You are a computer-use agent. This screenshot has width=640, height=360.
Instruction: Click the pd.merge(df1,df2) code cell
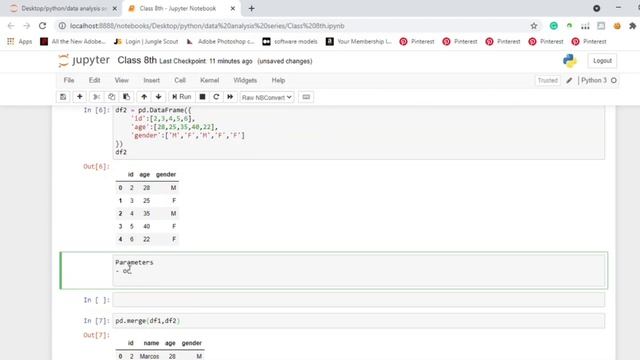(359, 321)
